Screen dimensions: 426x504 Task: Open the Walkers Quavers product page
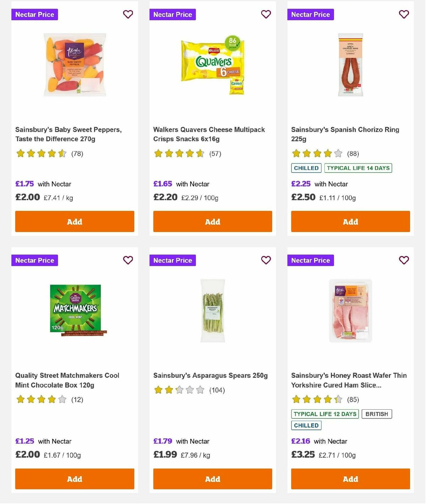(209, 134)
